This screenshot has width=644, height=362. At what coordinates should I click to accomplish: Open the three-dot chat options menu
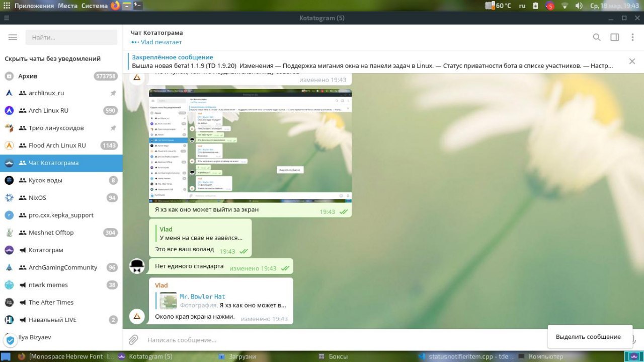[632, 37]
